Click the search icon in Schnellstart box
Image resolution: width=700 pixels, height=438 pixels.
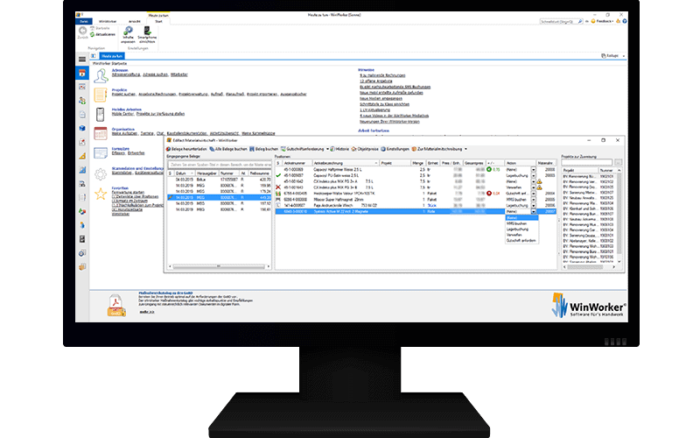pos(579,21)
